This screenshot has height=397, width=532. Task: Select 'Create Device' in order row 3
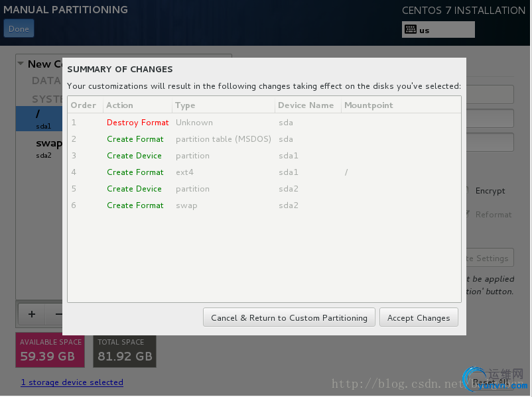135,156
